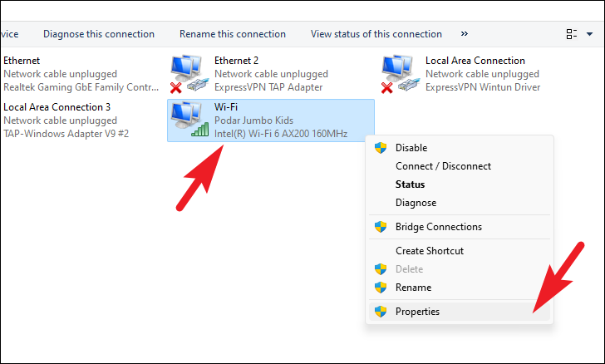605x364 pixels.
Task: Click the shield icon beside Properties
Action: tap(381, 311)
